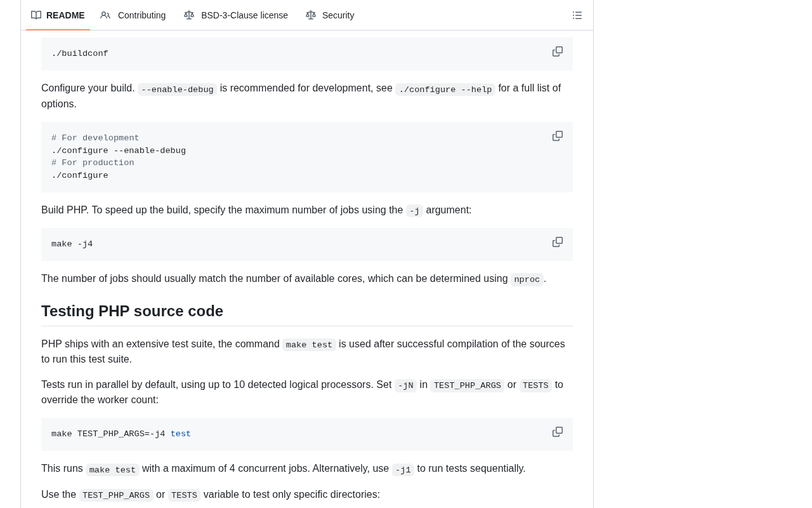Click the --enable-debug inline code

tap(178, 90)
